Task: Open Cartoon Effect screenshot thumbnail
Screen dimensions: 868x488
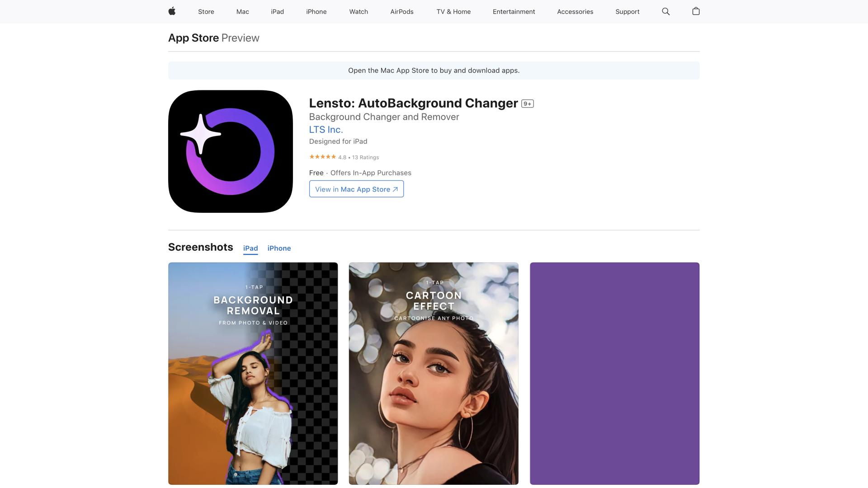Action: 434,373
